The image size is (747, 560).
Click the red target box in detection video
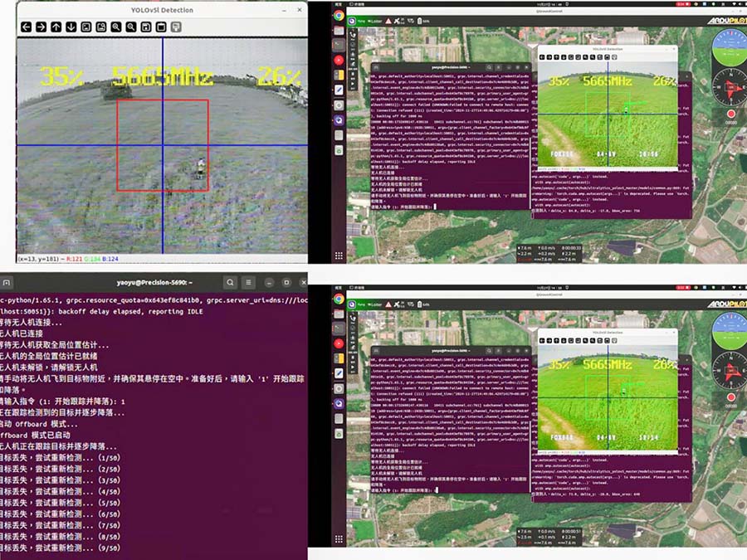(x=162, y=145)
